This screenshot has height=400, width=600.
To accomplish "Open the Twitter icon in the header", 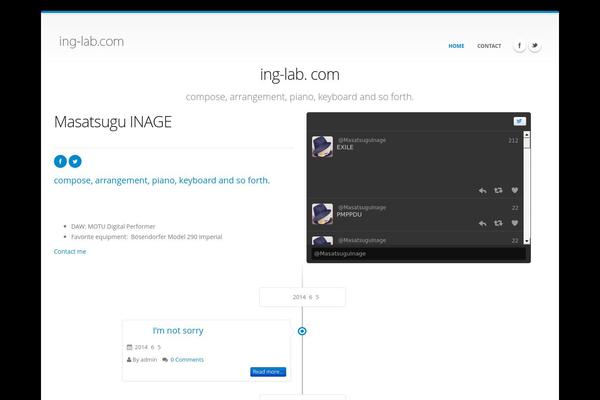I will [x=535, y=46].
